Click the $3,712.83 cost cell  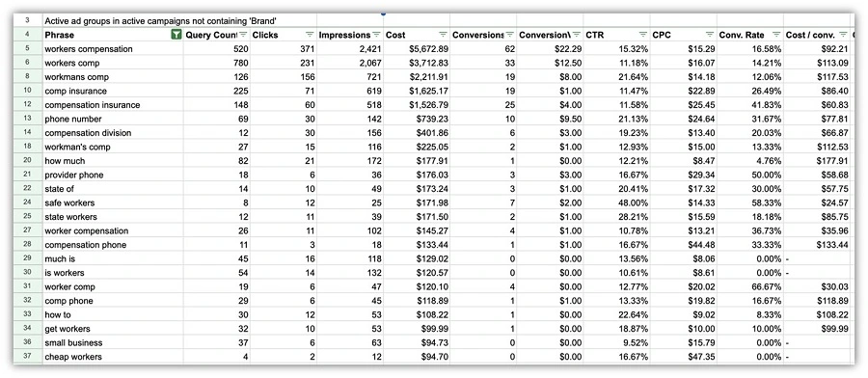(417, 63)
